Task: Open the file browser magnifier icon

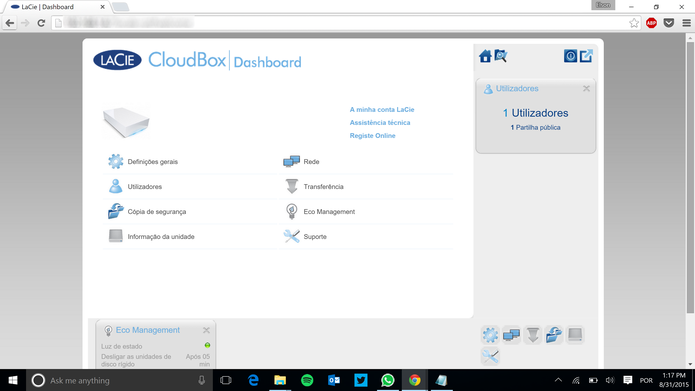Action: click(501, 56)
